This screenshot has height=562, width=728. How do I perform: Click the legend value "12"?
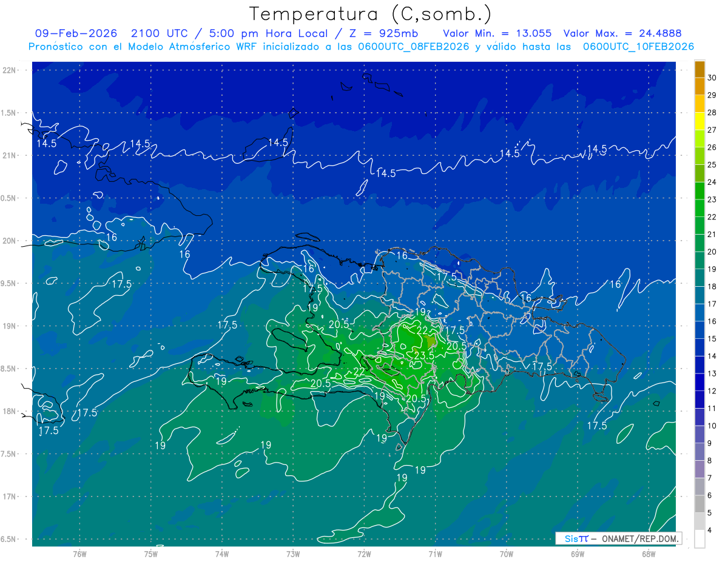click(712, 391)
